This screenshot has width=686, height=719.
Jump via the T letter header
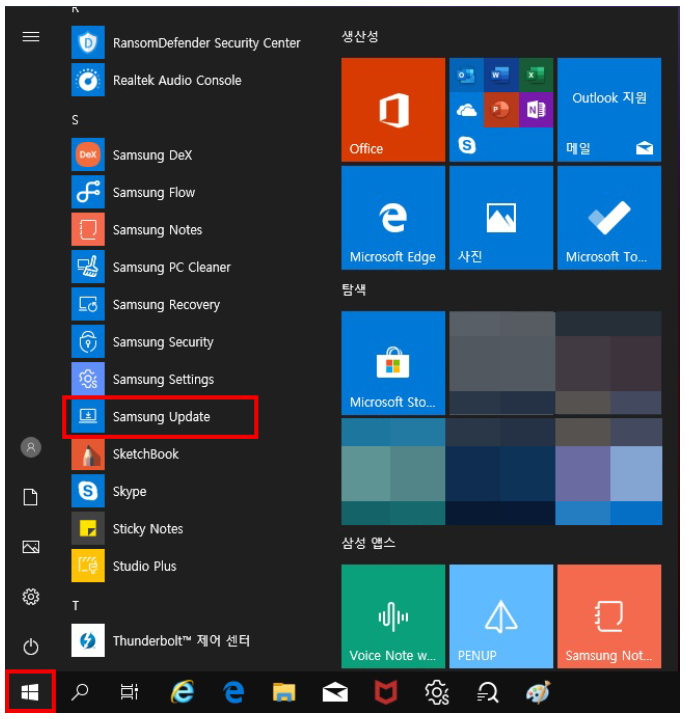click(x=76, y=606)
